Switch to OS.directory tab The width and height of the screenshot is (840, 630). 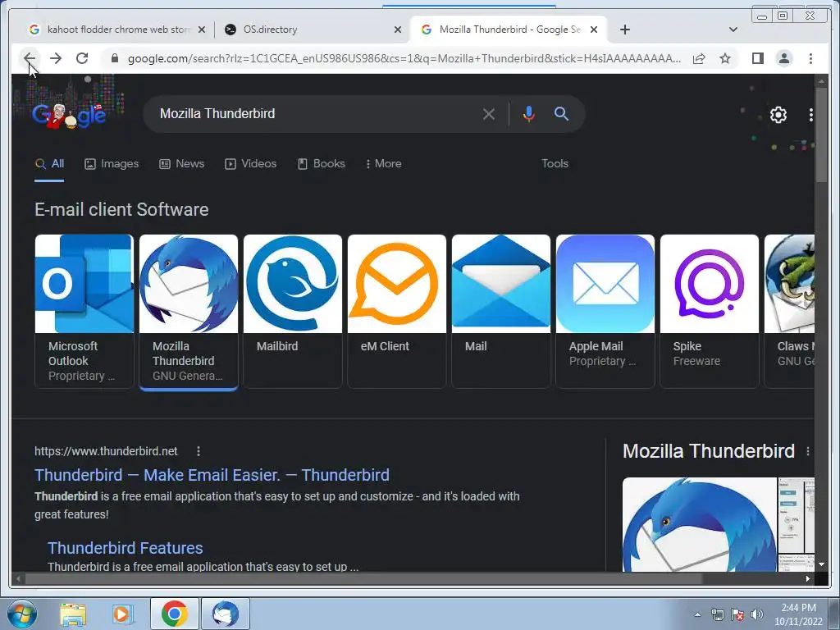[x=313, y=30]
